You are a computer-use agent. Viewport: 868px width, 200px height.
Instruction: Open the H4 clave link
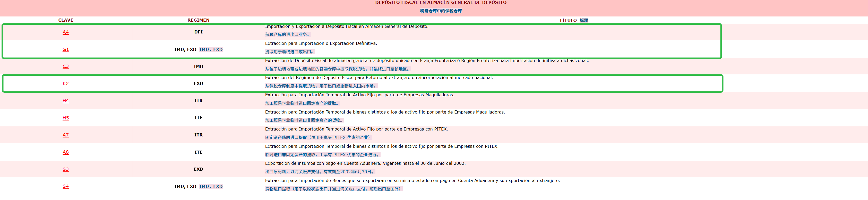[65, 101]
